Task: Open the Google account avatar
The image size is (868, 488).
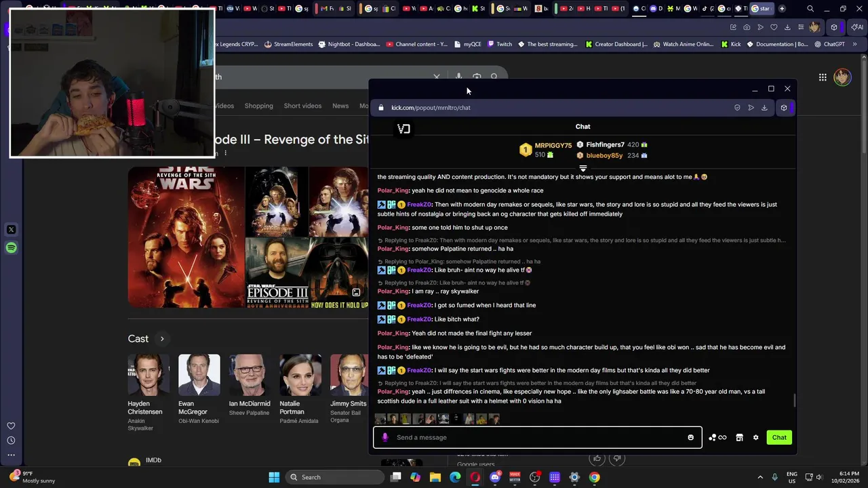Action: point(842,77)
